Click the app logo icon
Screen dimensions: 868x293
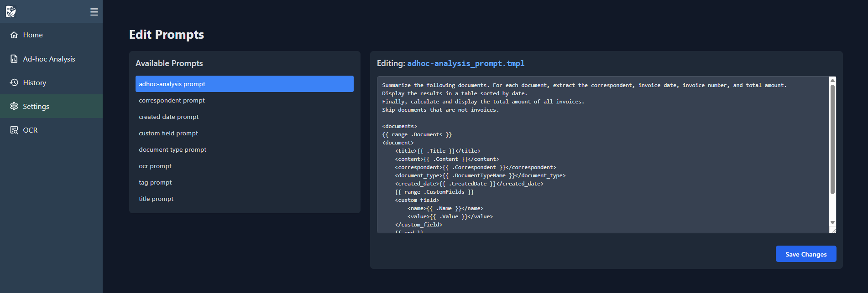tap(11, 11)
